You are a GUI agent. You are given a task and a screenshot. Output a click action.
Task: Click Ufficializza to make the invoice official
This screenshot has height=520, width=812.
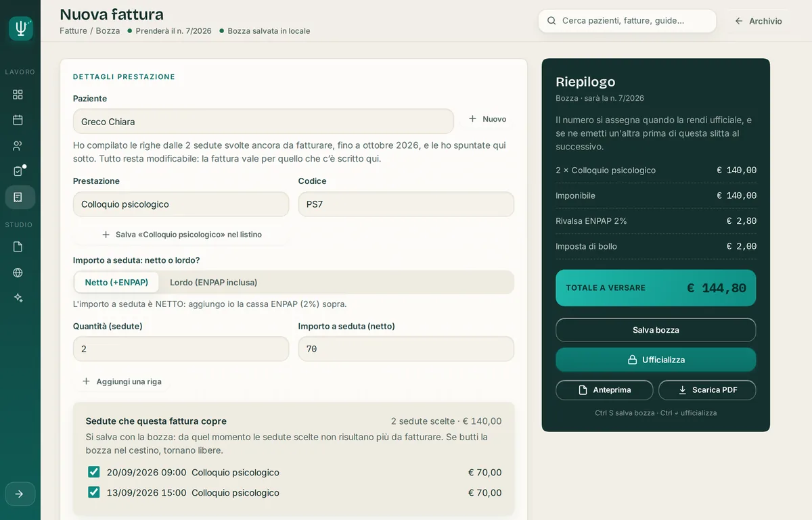[x=656, y=360]
